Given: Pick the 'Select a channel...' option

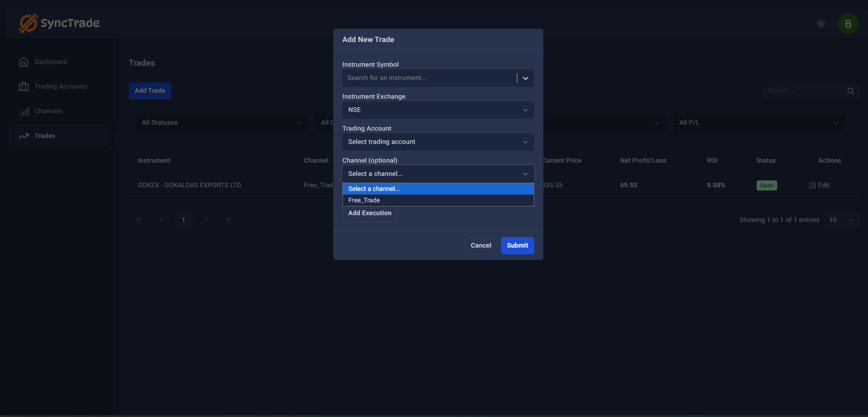Looking at the screenshot, I should 374,189.
